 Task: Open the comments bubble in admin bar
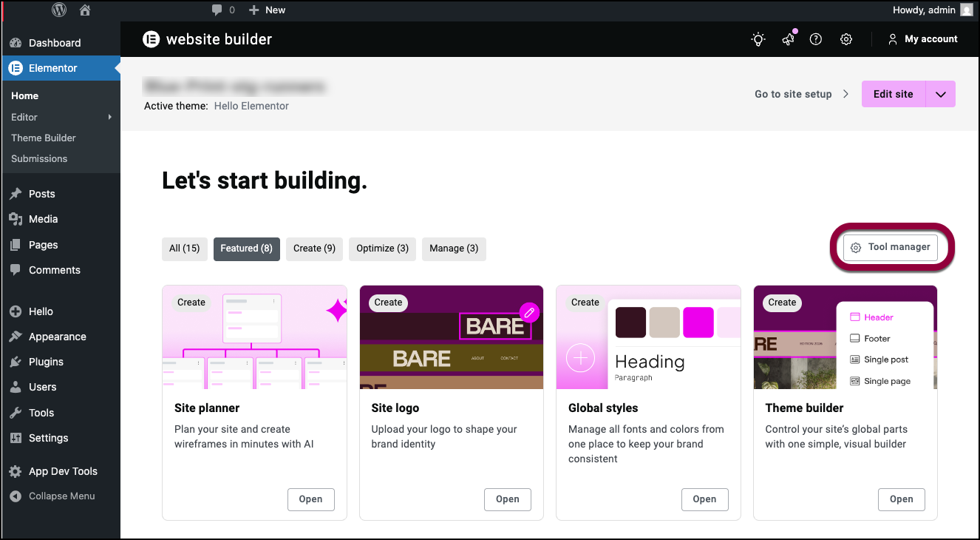(x=222, y=10)
